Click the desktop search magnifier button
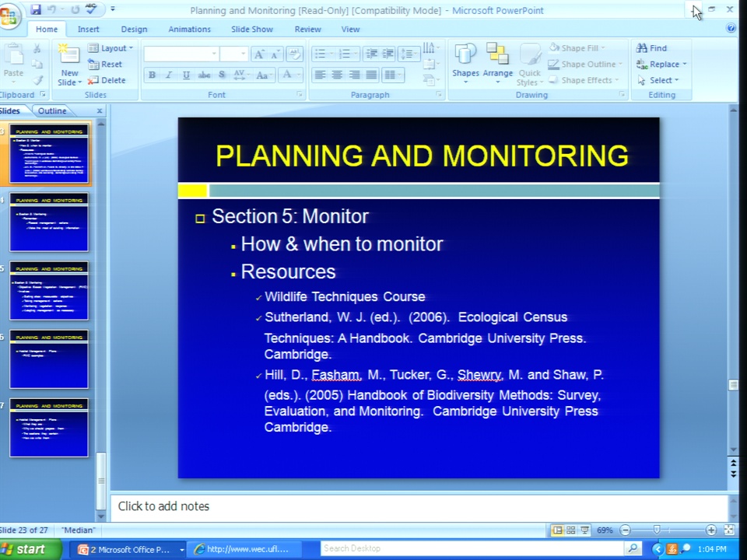 633,548
